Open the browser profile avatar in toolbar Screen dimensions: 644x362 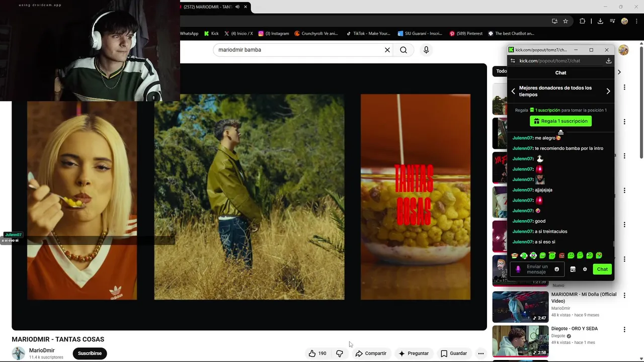click(x=624, y=21)
